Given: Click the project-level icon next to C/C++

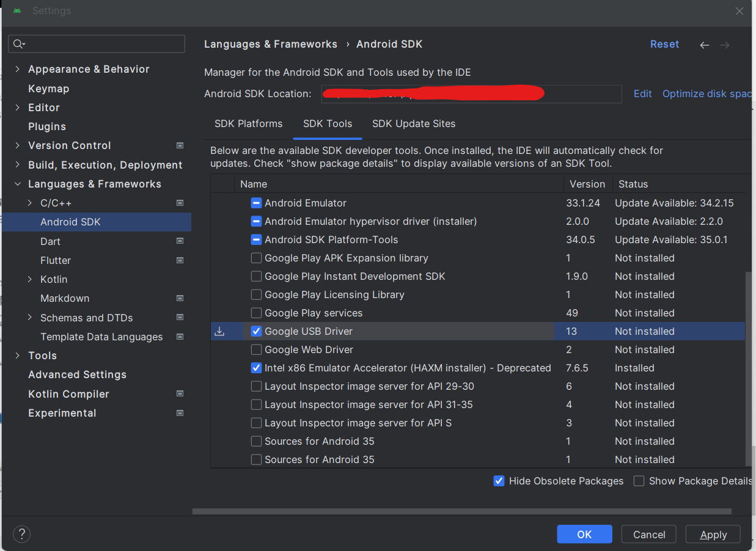Looking at the screenshot, I should [180, 203].
